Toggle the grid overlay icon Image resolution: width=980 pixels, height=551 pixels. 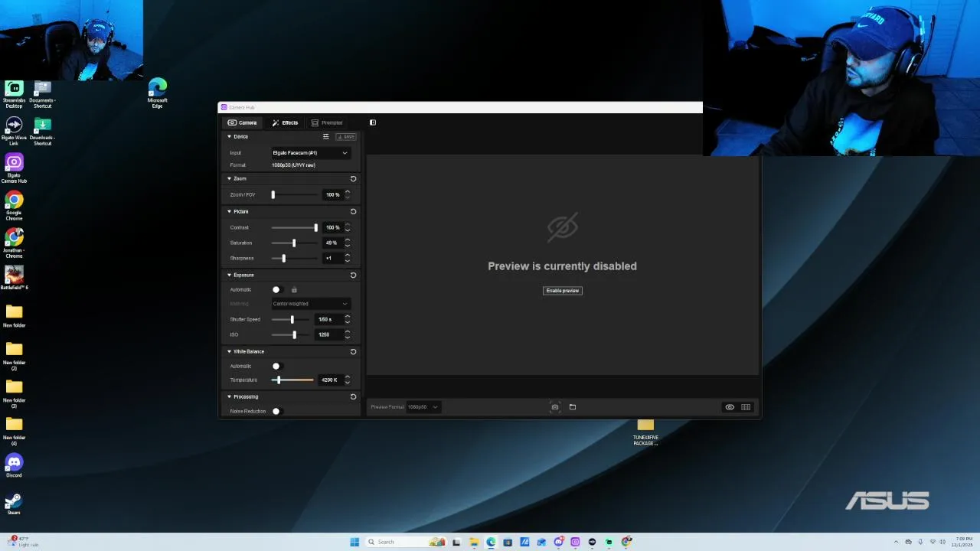pyautogui.click(x=746, y=407)
